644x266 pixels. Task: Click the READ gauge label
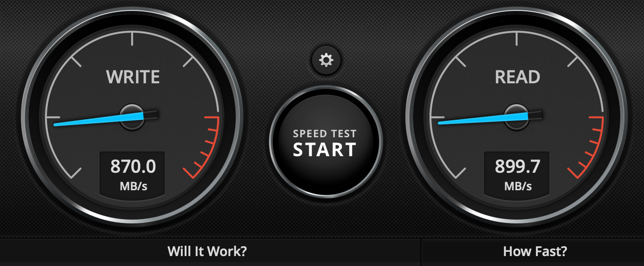click(518, 77)
